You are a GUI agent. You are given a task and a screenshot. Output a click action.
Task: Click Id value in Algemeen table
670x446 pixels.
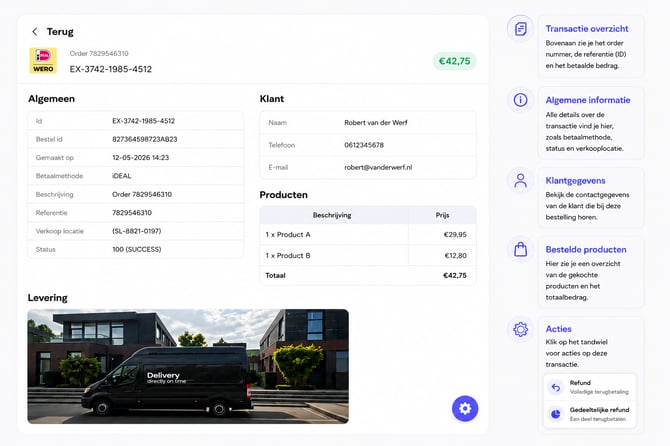144,121
